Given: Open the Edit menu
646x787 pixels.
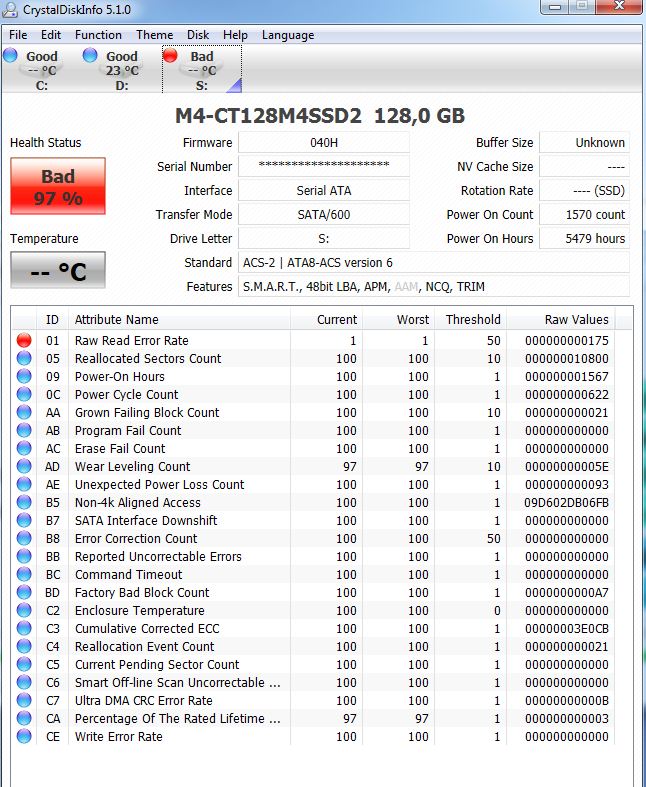Looking at the screenshot, I should (51, 35).
